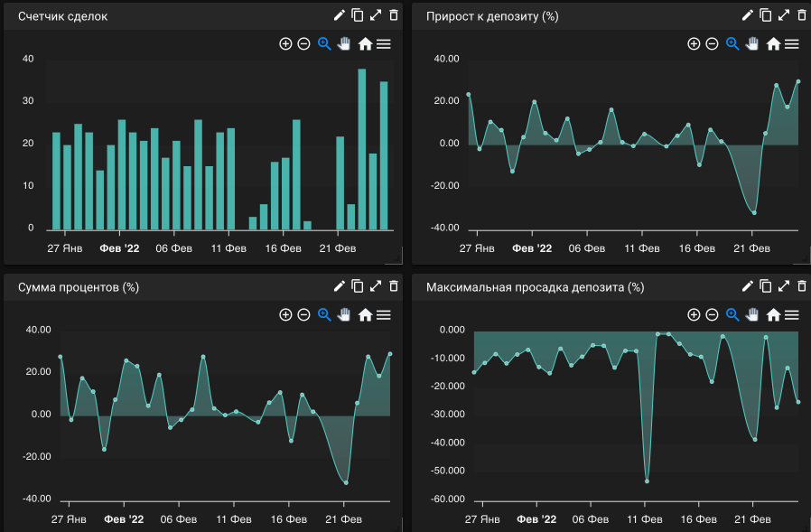Activate selection zoom in Максимальная просадка chart
This screenshot has width=811, height=532.
[x=732, y=314]
